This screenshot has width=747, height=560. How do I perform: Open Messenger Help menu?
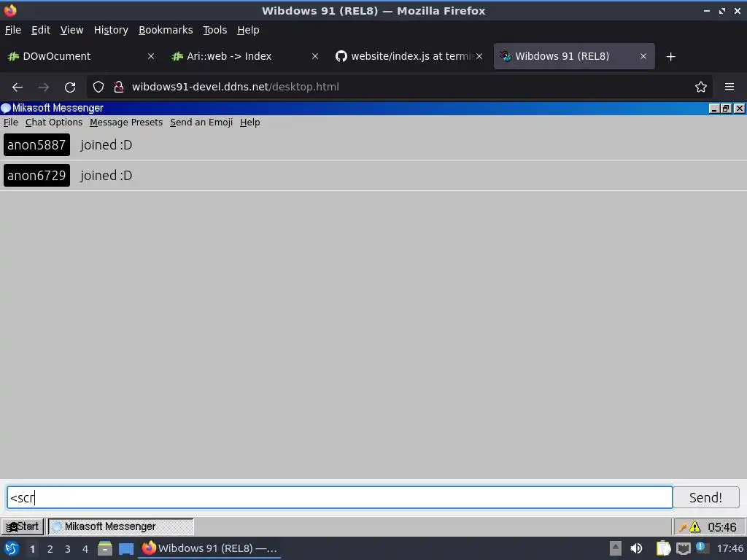tap(250, 122)
